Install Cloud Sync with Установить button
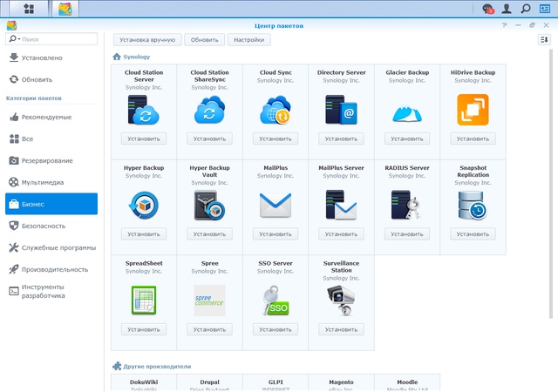 pos(276,139)
